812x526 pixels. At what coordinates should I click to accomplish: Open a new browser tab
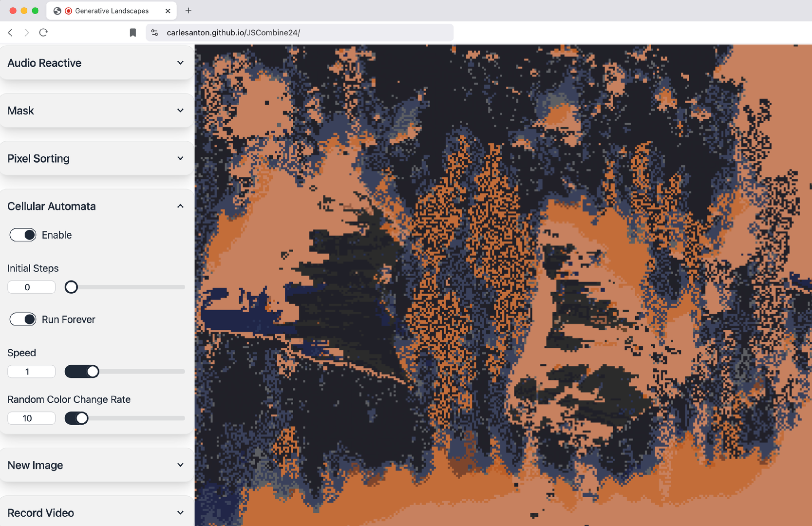click(189, 11)
